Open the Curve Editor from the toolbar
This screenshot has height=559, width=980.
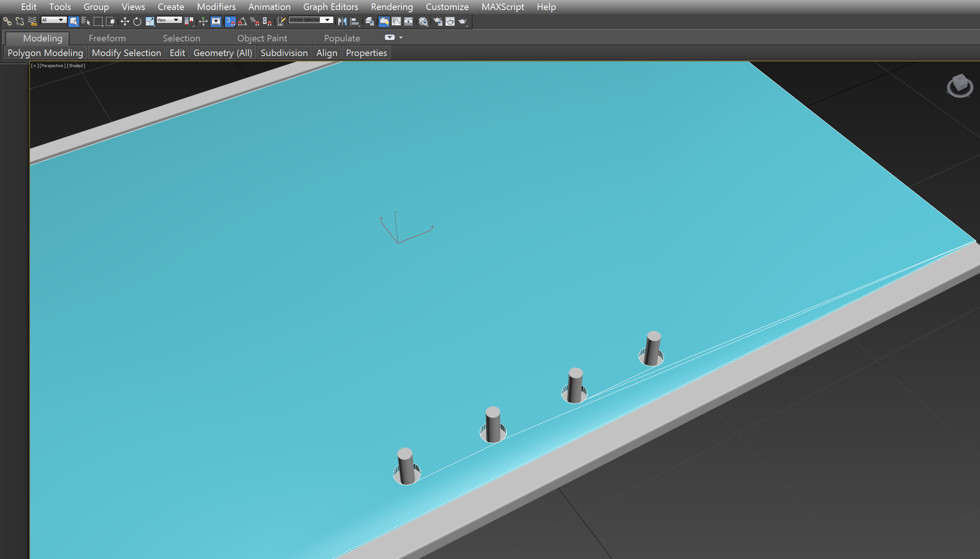397,22
